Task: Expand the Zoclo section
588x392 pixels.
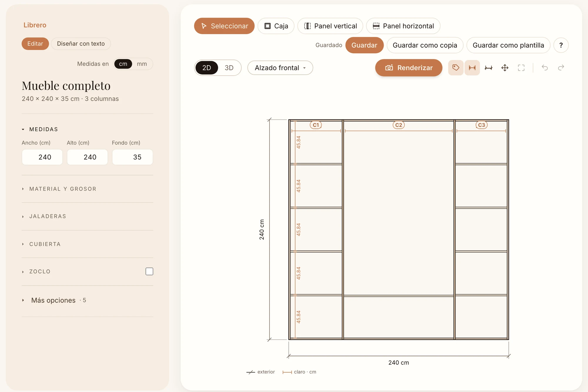Action: 36,271
